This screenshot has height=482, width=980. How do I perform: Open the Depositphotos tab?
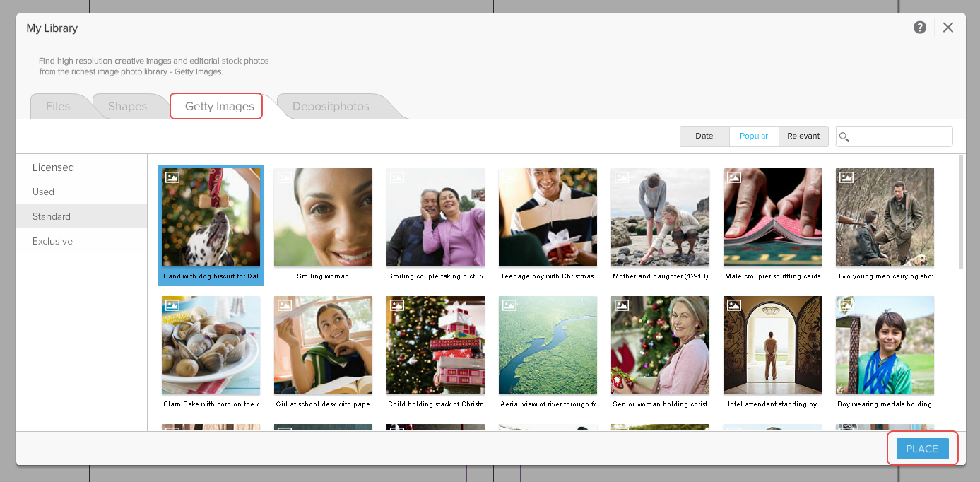point(331,107)
